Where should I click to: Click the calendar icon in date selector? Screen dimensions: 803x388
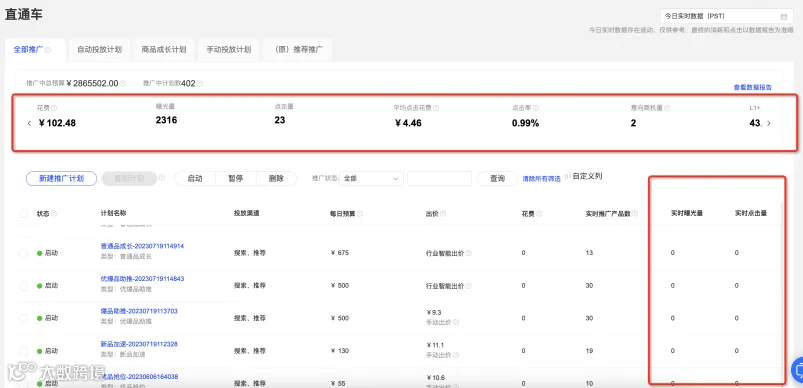click(784, 16)
